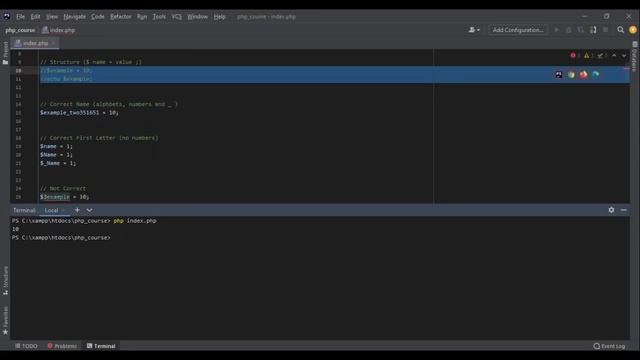Open Search Everywhere magnifier icon

point(620,30)
